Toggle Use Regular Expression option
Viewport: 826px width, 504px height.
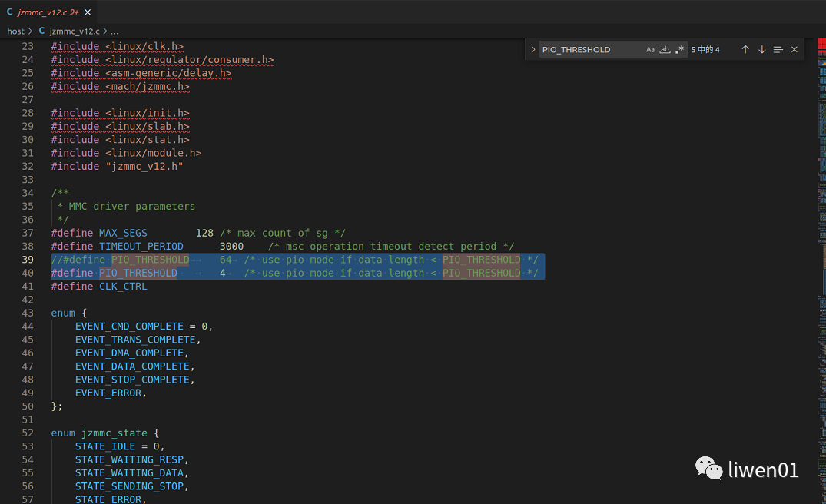click(679, 49)
